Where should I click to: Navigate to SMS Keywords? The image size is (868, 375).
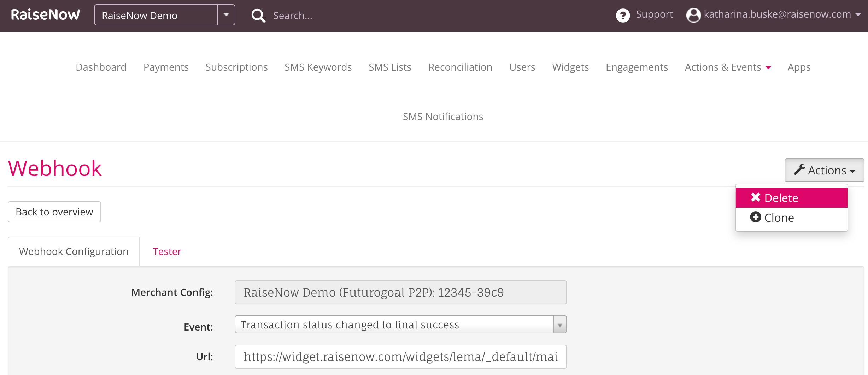(x=318, y=67)
